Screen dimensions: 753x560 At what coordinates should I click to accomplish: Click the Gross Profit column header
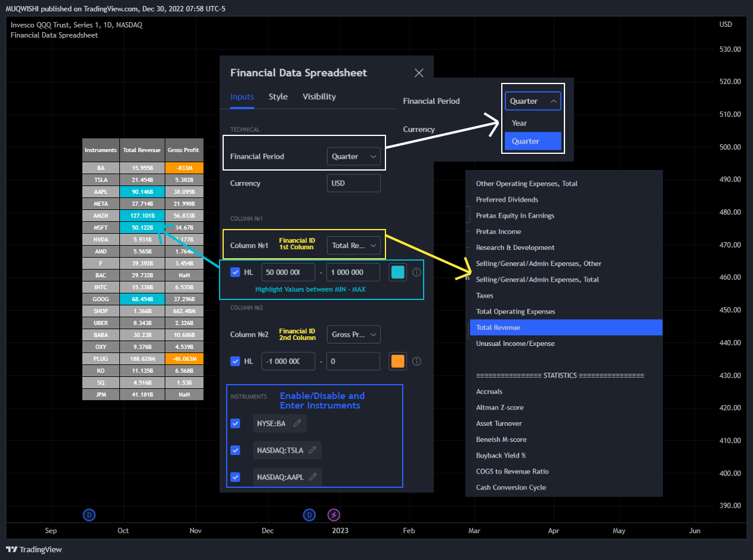coord(184,150)
